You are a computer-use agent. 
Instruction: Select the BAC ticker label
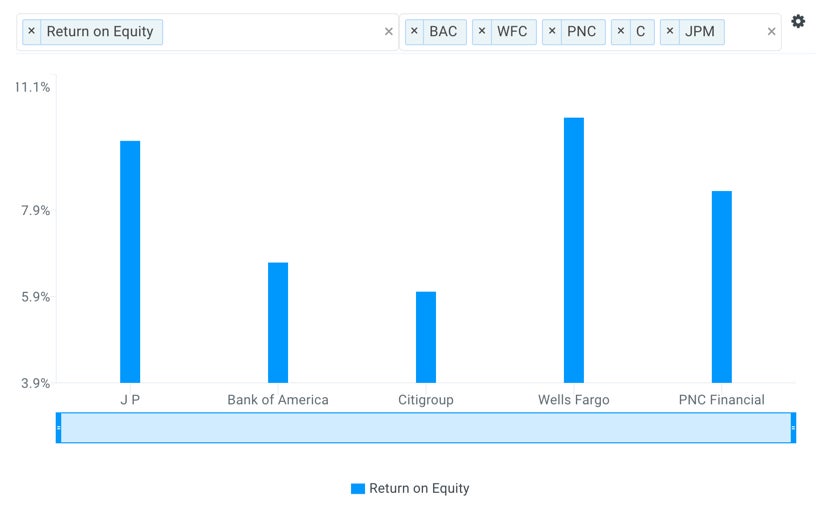click(x=444, y=31)
